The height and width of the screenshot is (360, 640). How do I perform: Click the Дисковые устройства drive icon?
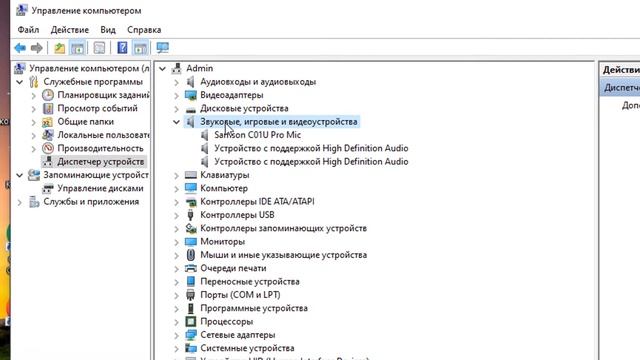pos(191,109)
